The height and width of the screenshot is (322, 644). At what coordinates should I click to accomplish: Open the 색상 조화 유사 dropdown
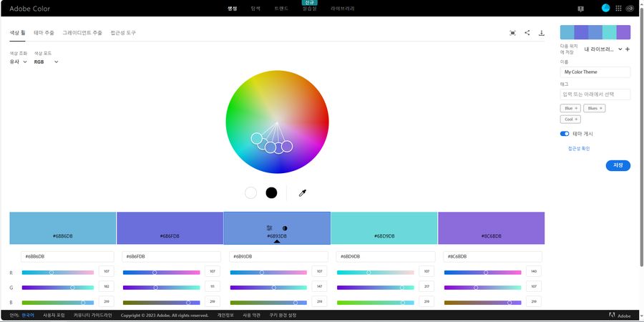pos(19,62)
